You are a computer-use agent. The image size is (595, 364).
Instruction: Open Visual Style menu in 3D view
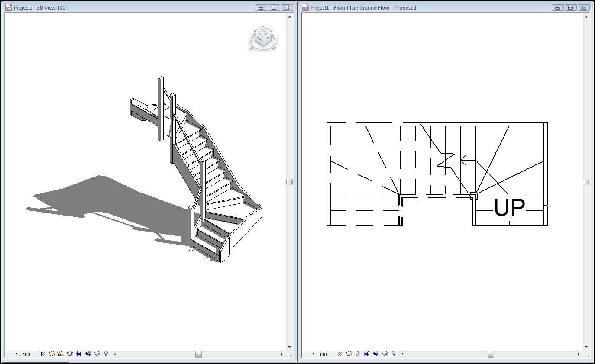(52, 354)
